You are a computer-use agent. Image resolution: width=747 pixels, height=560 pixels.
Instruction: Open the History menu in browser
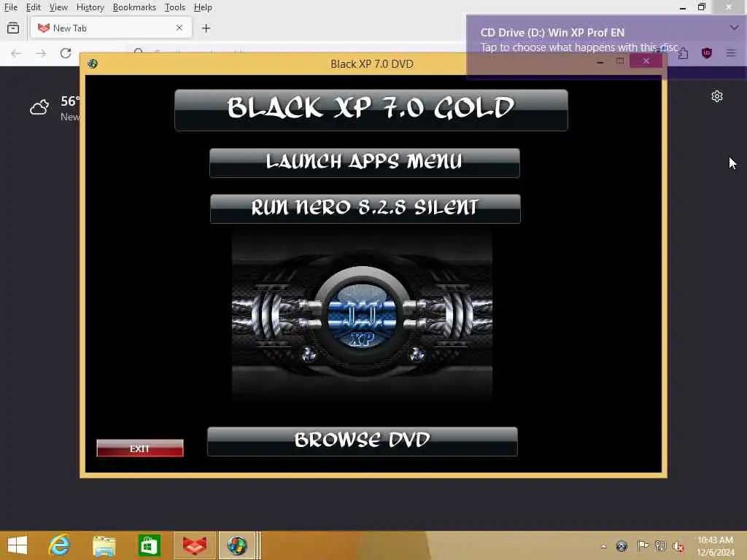(x=90, y=7)
